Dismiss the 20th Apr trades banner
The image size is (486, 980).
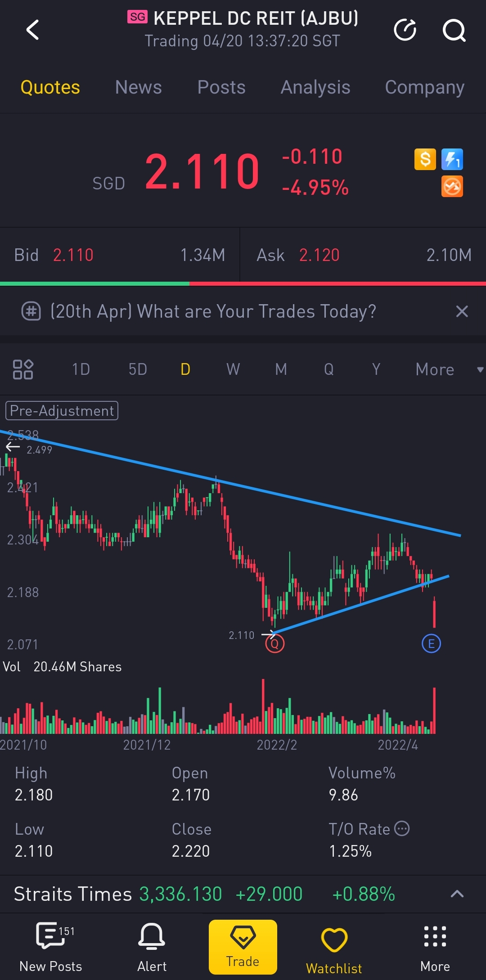click(462, 311)
